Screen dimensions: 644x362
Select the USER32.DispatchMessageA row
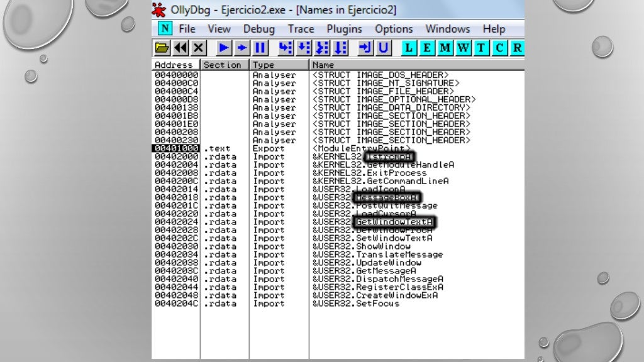tap(338, 279)
